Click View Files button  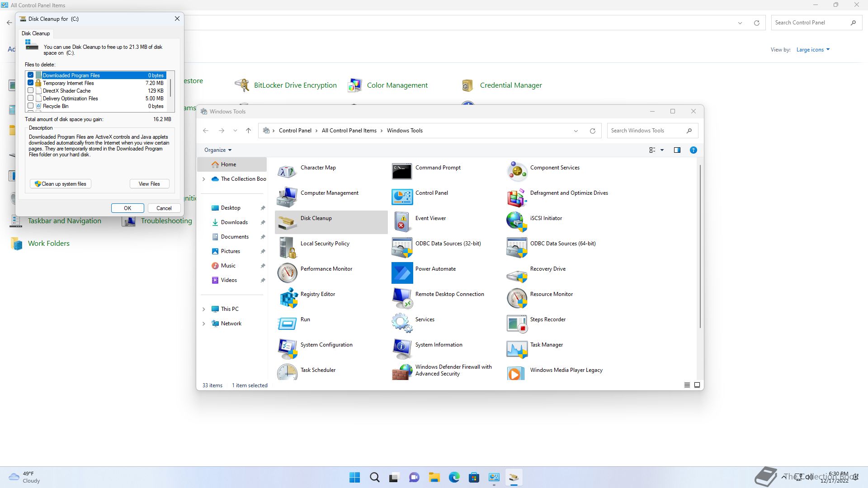(149, 184)
